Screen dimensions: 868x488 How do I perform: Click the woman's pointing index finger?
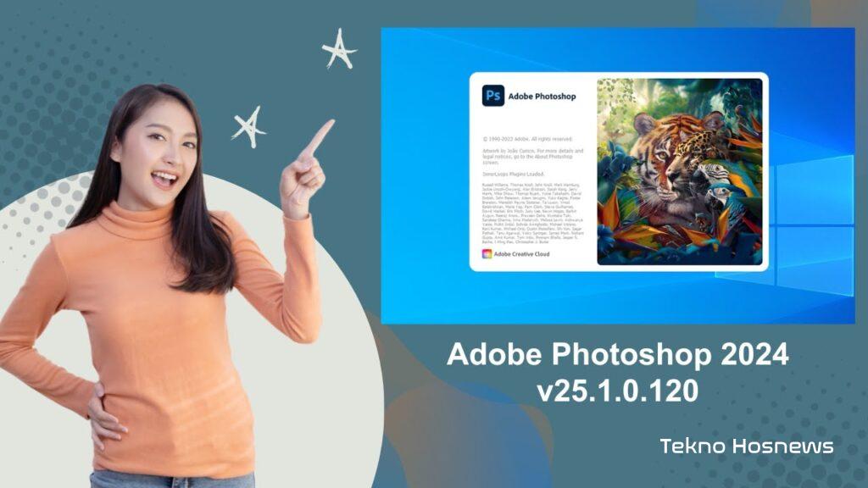[319, 137]
